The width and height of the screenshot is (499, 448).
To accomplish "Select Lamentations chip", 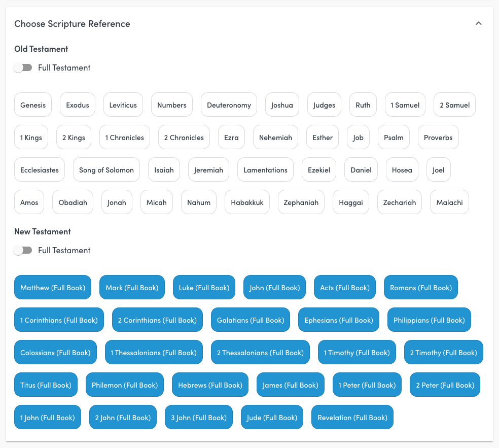I will [265, 169].
